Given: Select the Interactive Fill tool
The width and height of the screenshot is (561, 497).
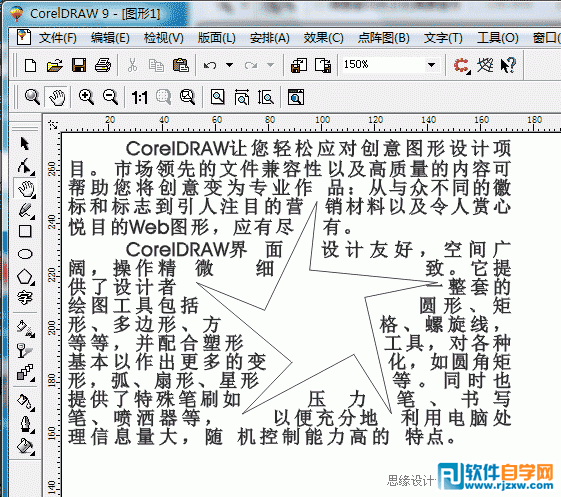Looking at the screenshot, I should point(25,328).
